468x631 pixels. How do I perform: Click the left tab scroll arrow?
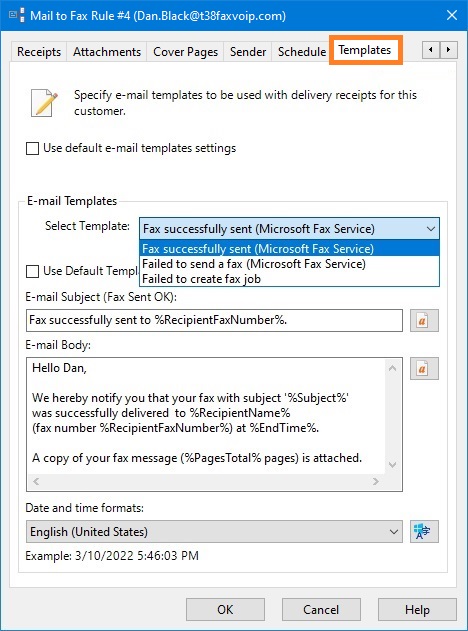point(431,50)
